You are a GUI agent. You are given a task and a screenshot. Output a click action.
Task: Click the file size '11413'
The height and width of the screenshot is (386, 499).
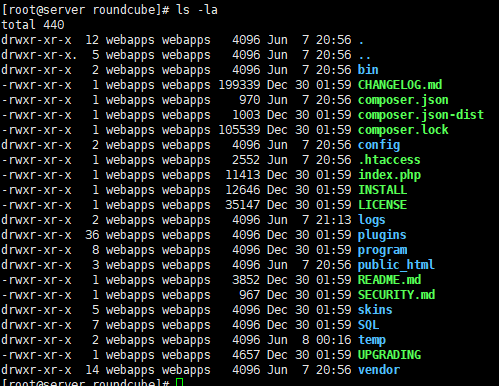tap(243, 175)
